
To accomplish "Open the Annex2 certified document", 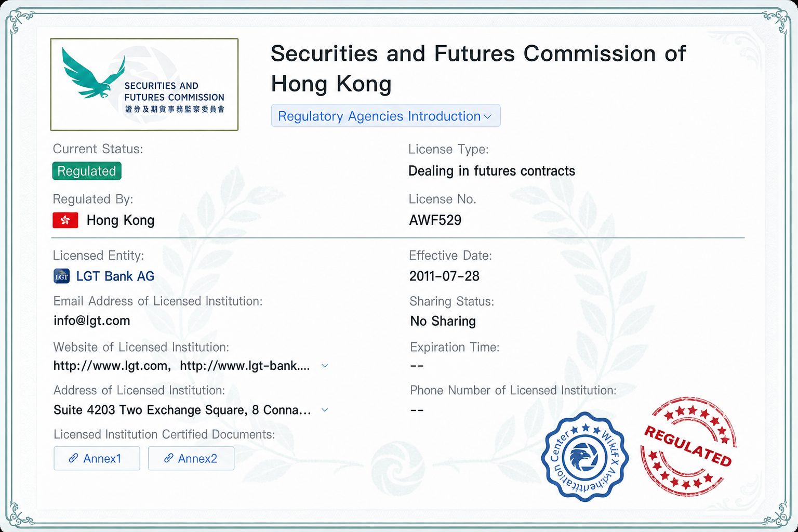I will (191, 458).
